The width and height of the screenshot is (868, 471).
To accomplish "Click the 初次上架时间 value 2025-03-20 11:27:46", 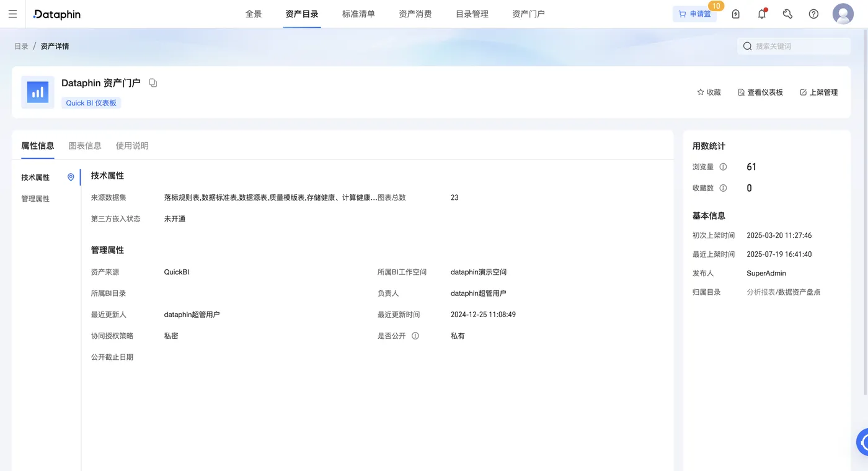I will pyautogui.click(x=779, y=236).
